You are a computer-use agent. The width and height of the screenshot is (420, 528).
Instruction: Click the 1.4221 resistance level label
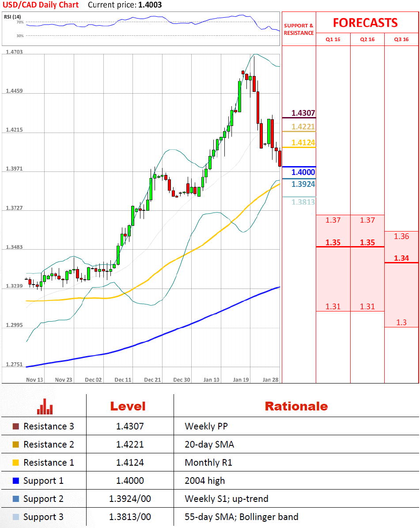[x=303, y=127]
